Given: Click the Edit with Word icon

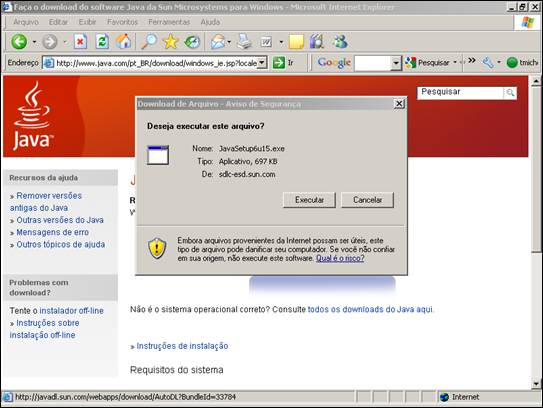Looking at the screenshot, I should coord(266,42).
